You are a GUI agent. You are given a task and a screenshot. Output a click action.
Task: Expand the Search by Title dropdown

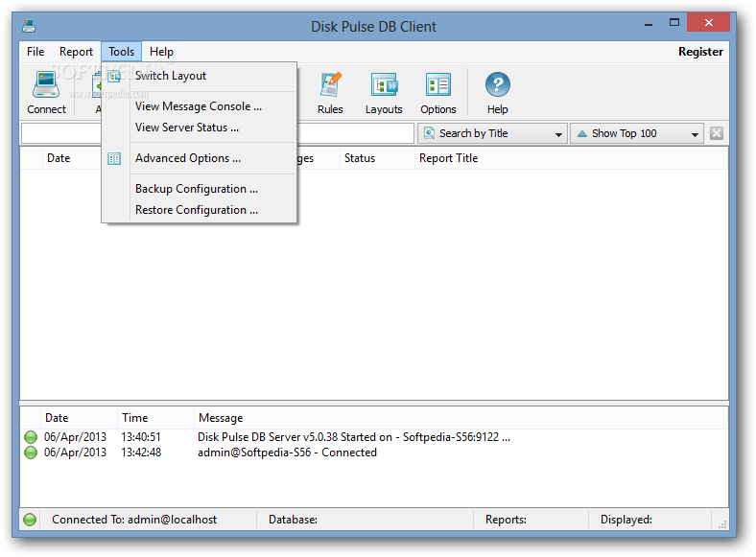(x=492, y=133)
